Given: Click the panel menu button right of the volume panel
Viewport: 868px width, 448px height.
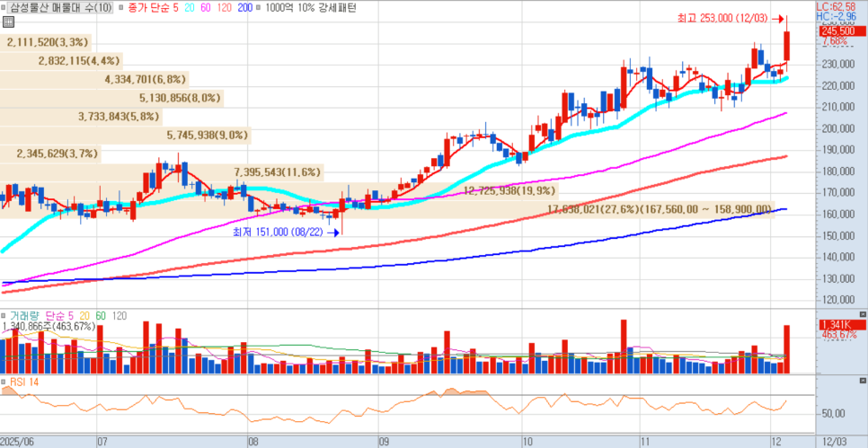Looking at the screenshot, I should [862, 314].
